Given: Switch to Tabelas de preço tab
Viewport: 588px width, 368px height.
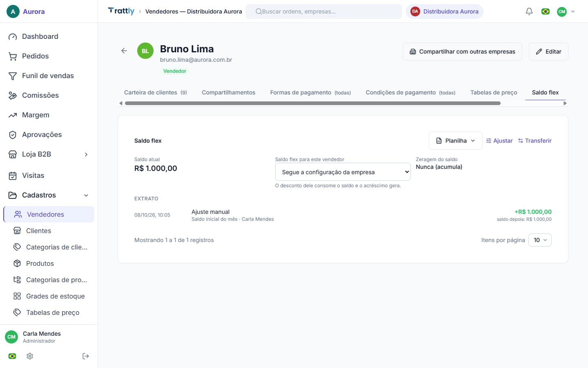Looking at the screenshot, I should 494,92.
